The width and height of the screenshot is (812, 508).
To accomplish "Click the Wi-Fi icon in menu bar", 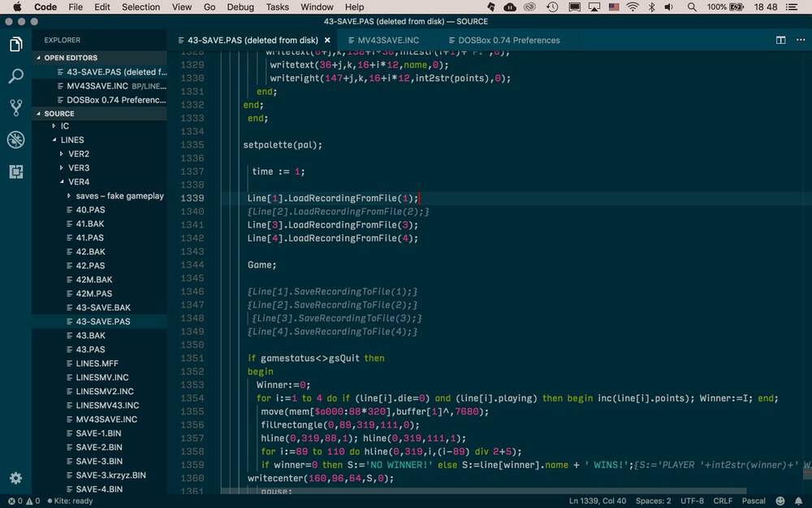I will pyautogui.click(x=633, y=7).
